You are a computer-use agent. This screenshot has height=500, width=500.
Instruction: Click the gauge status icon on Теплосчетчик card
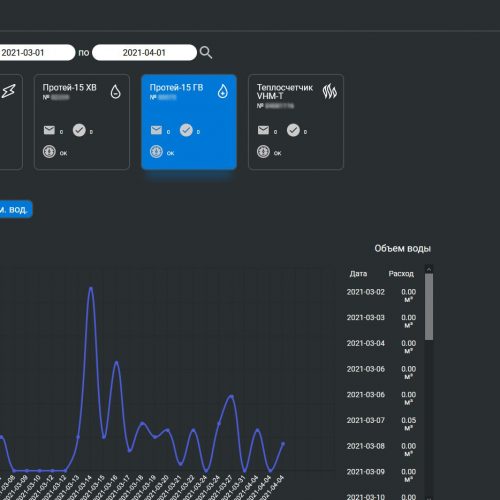[263, 152]
